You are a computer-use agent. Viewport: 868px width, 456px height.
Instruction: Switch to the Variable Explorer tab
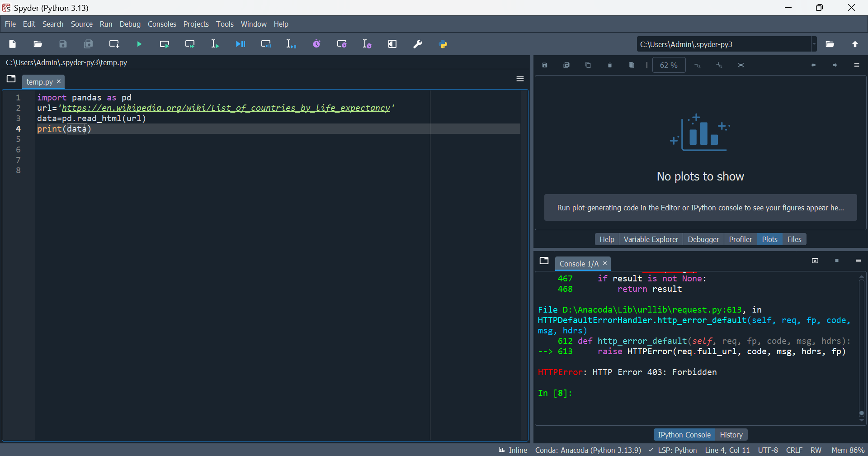tap(651, 239)
